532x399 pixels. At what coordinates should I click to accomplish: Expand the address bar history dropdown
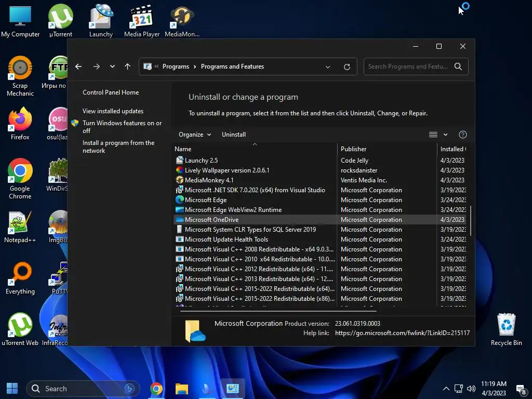click(x=328, y=67)
